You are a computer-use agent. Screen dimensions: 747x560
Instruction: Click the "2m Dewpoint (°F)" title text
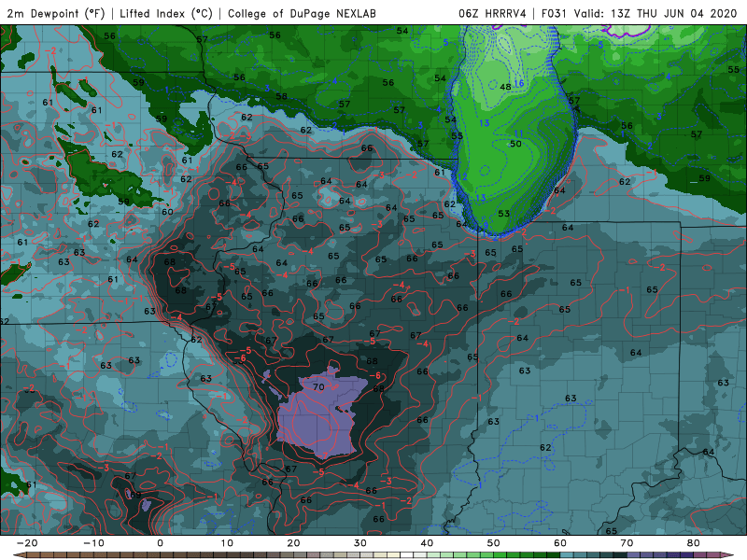coord(56,13)
